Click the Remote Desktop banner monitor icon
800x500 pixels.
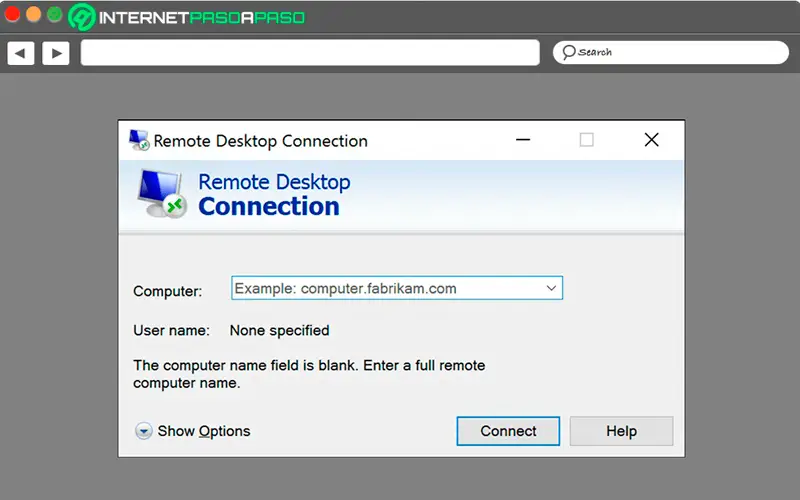pos(162,194)
